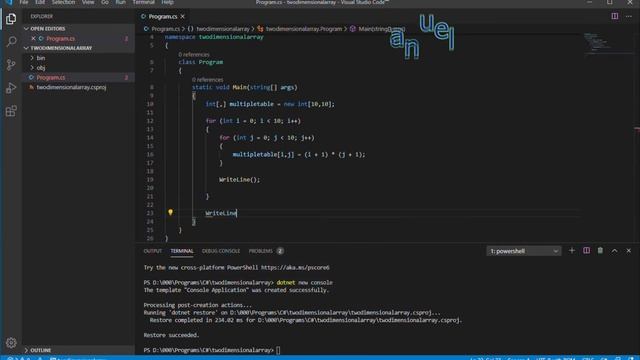Switch to the Output panel tab
Viewport: 640px width, 360px height.
point(153,251)
